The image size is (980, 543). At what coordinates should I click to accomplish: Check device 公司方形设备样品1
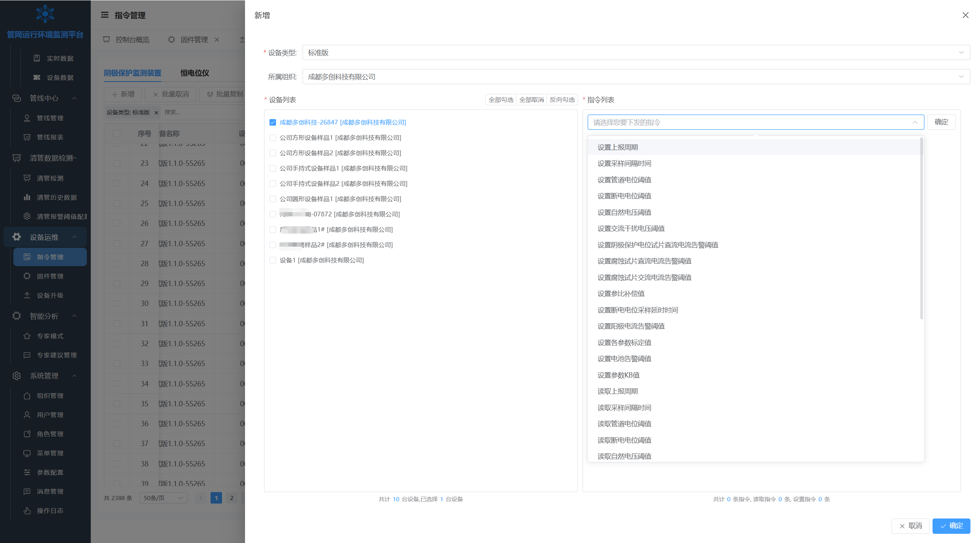point(273,137)
